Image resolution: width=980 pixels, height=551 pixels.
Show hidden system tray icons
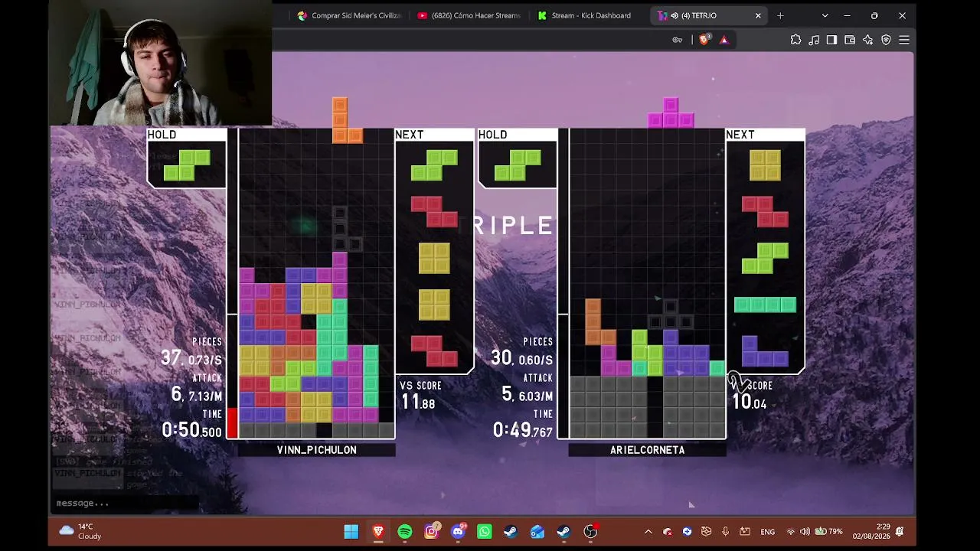(x=648, y=532)
